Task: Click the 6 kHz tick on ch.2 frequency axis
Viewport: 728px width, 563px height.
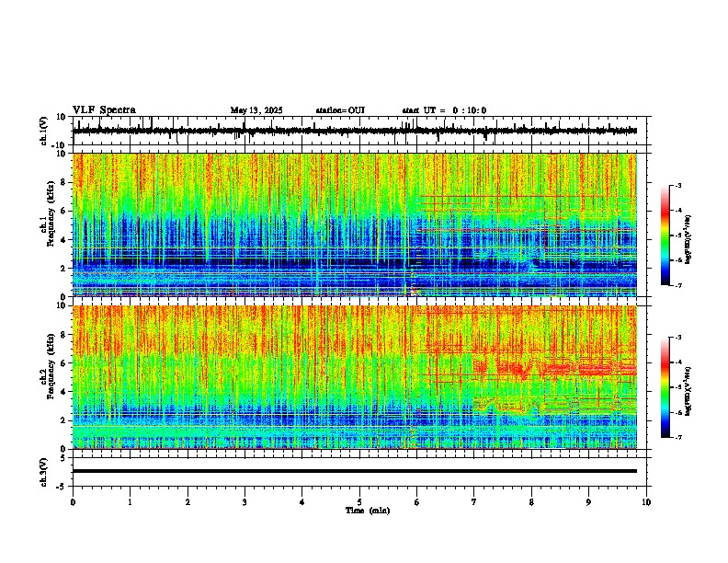Action: point(63,363)
